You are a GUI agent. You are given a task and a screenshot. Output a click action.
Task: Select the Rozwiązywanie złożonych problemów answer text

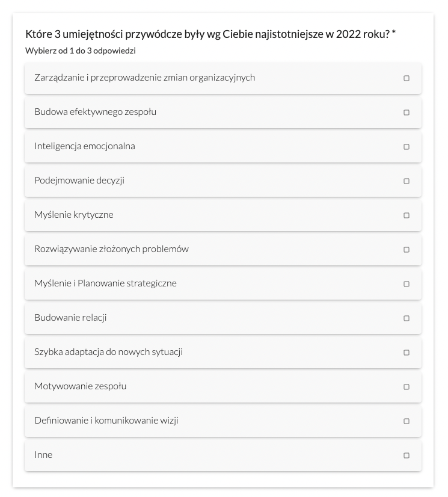[111, 249]
